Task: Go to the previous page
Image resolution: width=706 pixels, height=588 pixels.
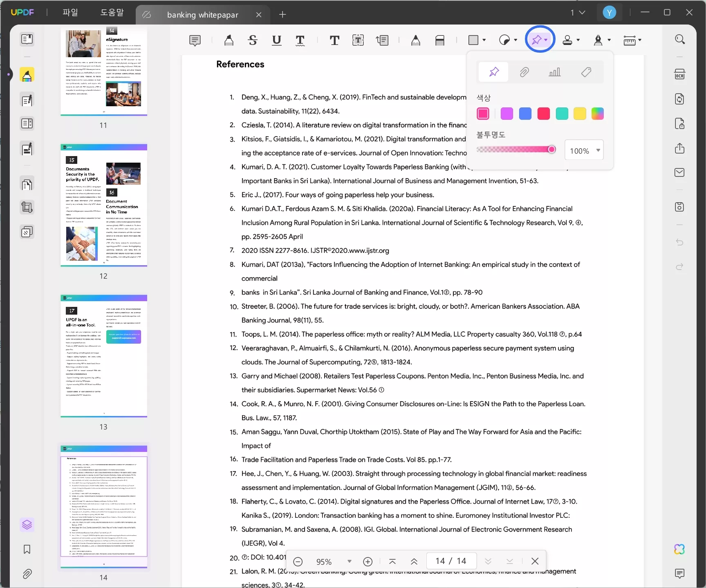Action: pyautogui.click(x=414, y=561)
